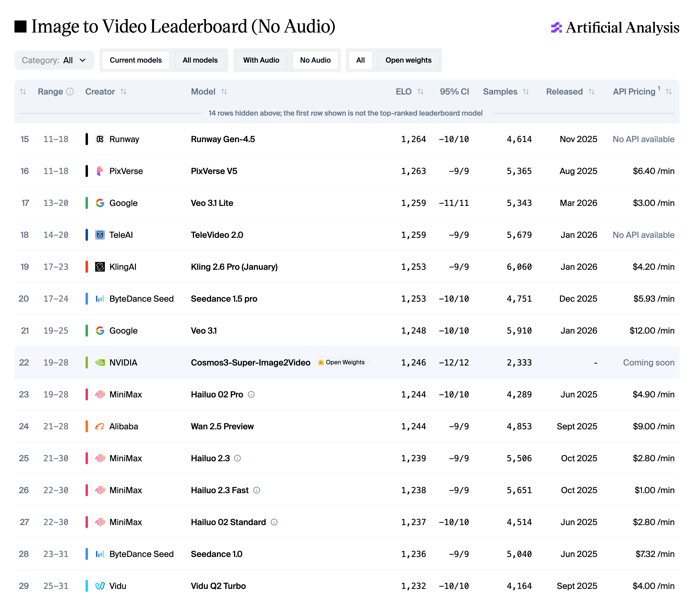This screenshot has height=616, width=694.
Task: Click the 1,264 ELO value
Action: [x=413, y=139]
